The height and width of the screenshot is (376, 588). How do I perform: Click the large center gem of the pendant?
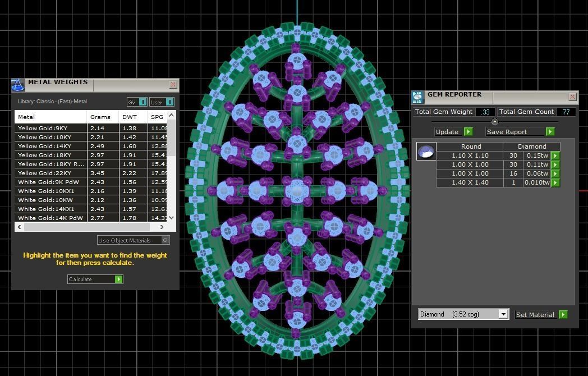297,191
